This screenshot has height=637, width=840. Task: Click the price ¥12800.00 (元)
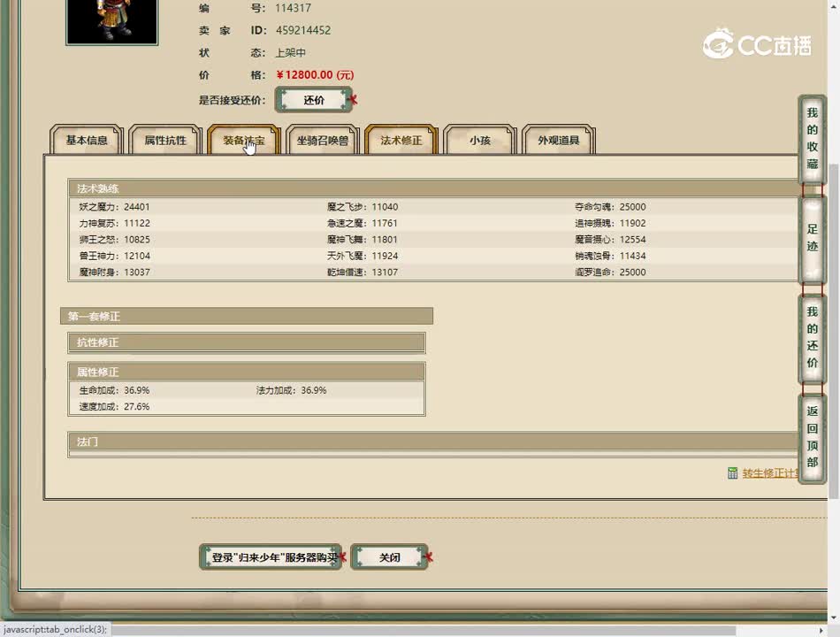(x=315, y=74)
